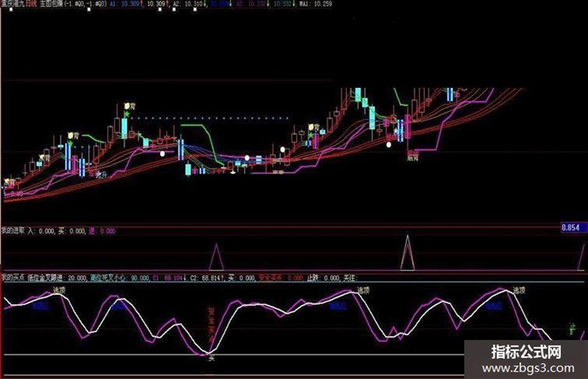
Task: Select the 日线 period label
Action: coord(31,4)
